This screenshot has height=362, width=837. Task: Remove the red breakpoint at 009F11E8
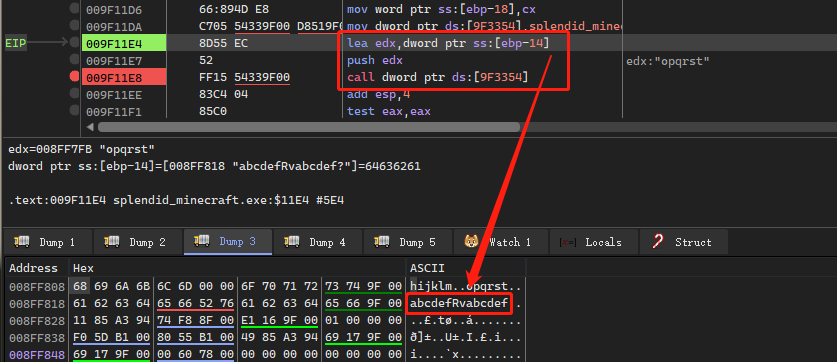click(x=74, y=77)
